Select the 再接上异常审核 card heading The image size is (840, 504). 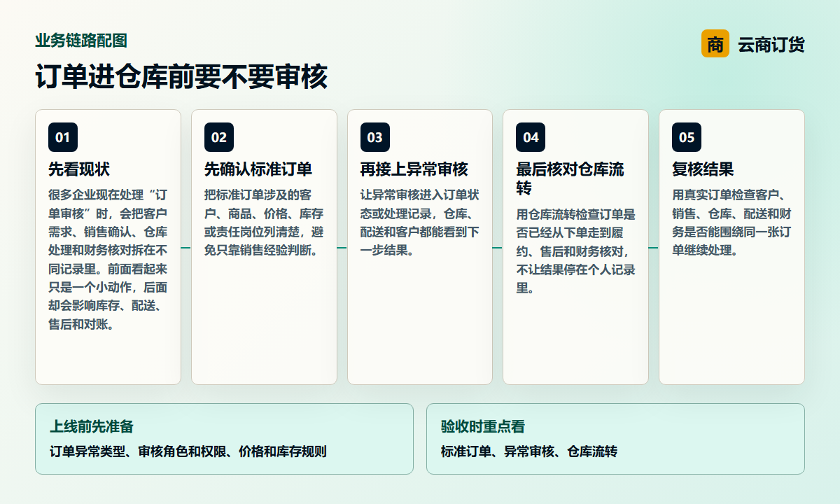coord(414,169)
